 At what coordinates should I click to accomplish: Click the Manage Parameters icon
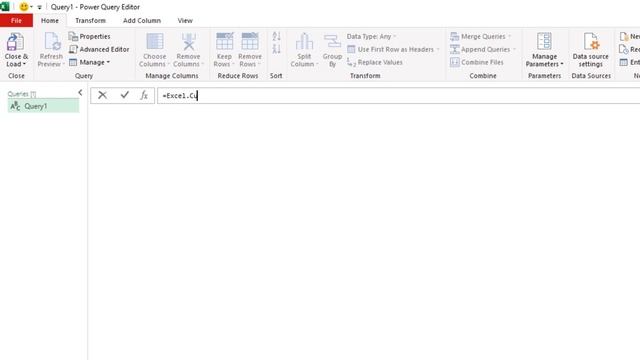(544, 42)
